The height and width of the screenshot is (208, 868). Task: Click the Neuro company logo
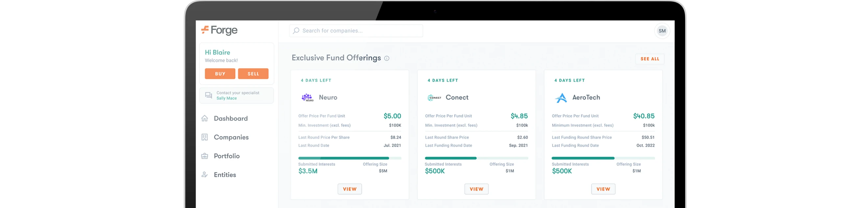[307, 98]
